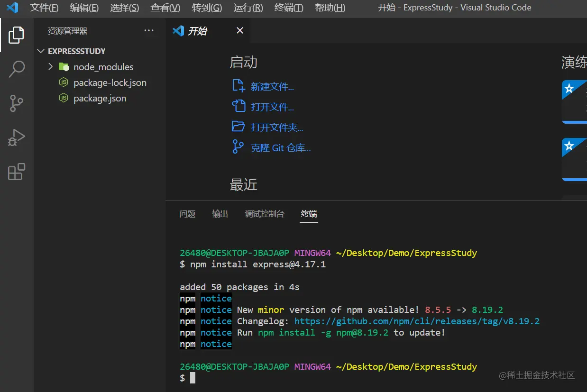The image size is (587, 392).
Task: Open the 帮助(H) menu
Action: (x=330, y=8)
